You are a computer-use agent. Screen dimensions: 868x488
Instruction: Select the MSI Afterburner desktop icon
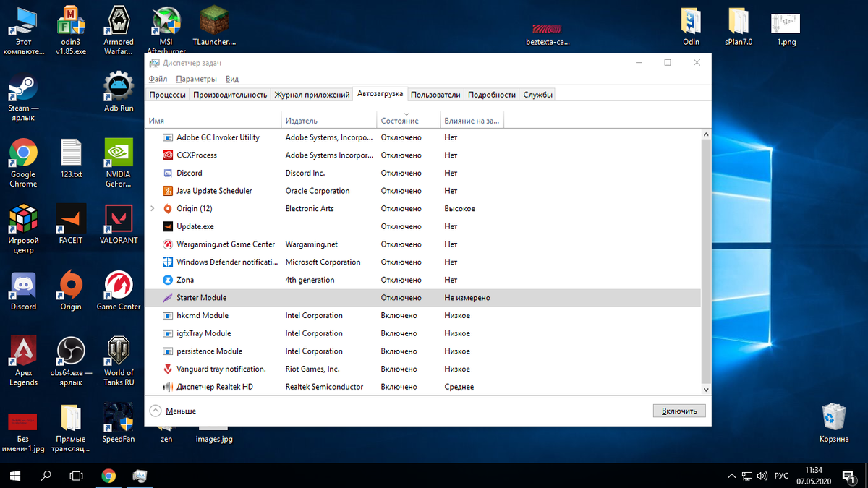click(166, 30)
